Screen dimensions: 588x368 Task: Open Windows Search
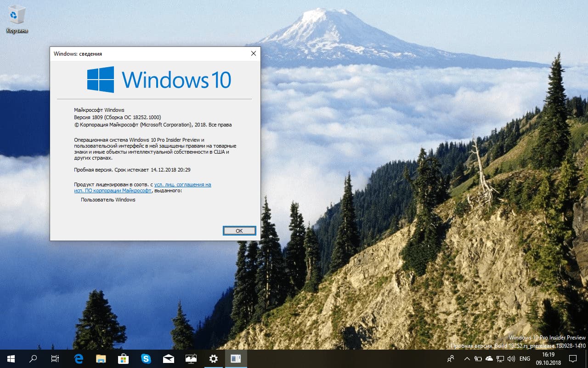(32, 359)
